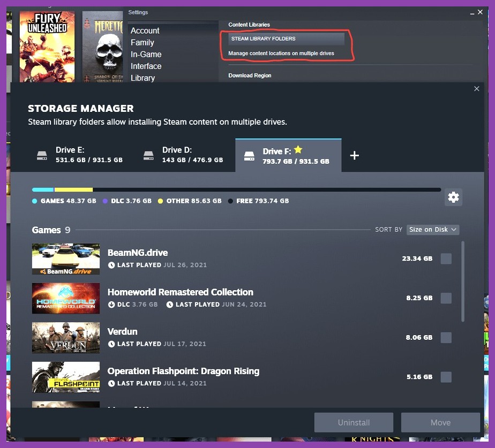
Task: Click the clock icon under Verdun
Action: pos(111,344)
